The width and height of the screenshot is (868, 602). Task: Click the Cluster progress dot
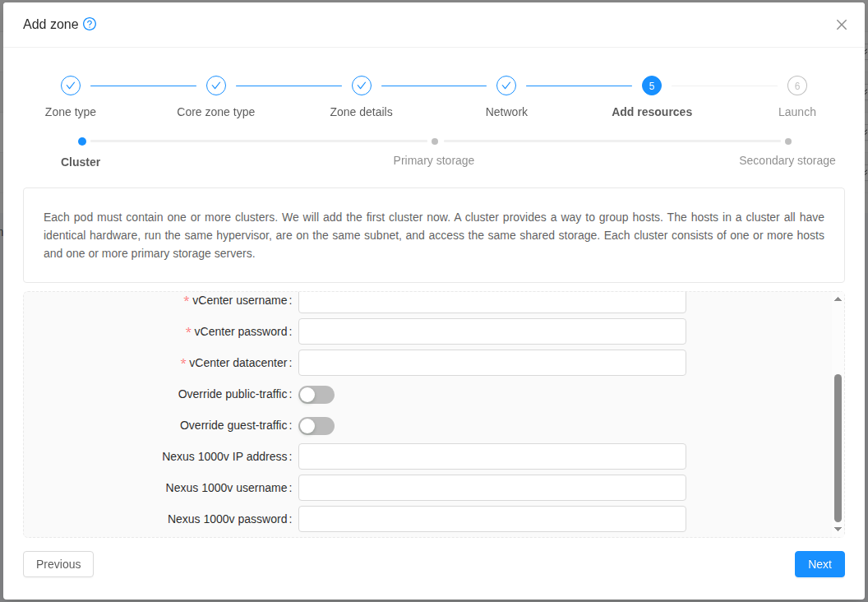coord(81,141)
